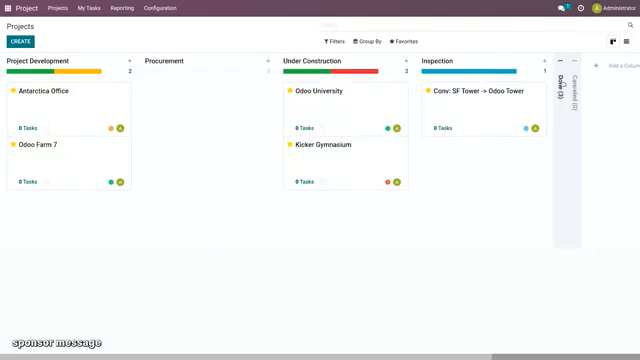
Task: Click red status dot on Kicker Gymnasium
Action: coord(387,182)
